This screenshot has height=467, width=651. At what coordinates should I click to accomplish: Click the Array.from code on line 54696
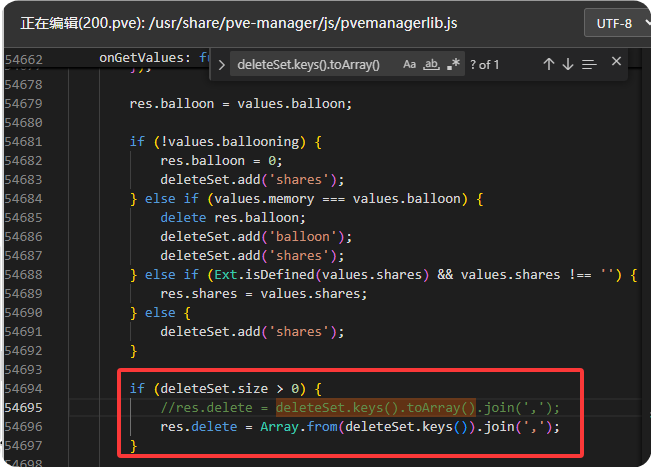[290, 426]
